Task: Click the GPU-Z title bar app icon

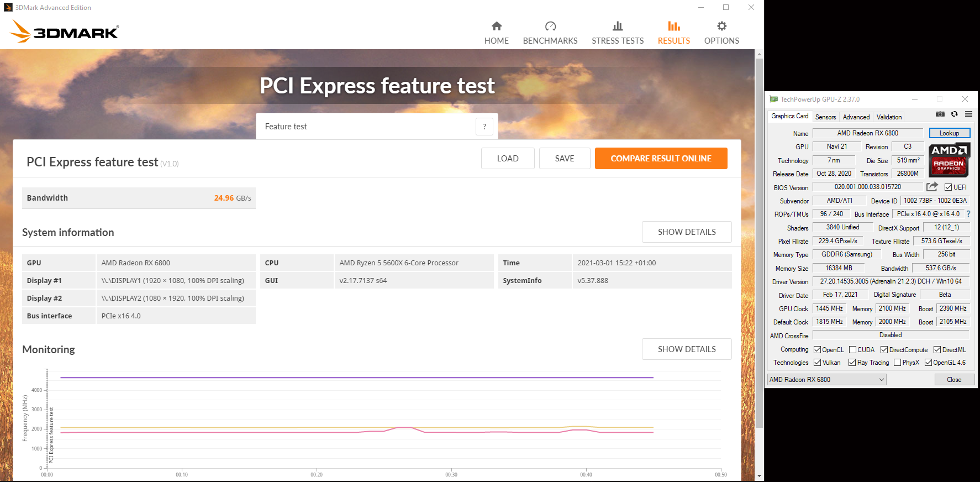Action: [773, 99]
